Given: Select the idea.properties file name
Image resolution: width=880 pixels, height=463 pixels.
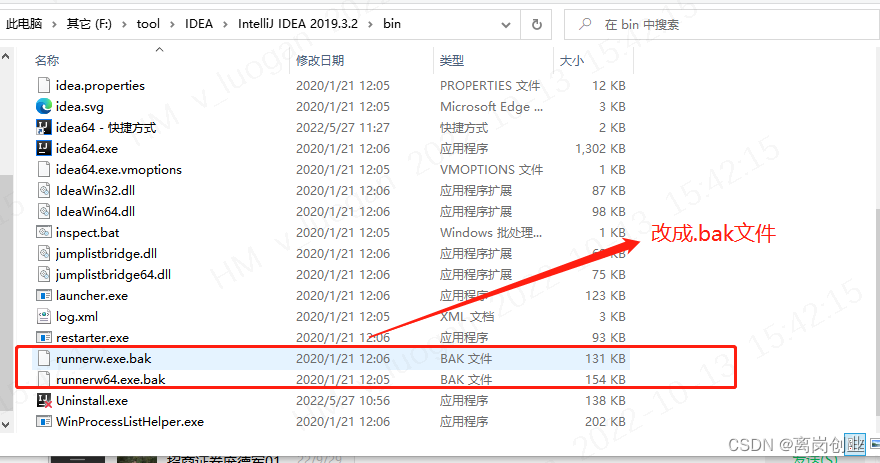Looking at the screenshot, I should (x=100, y=85).
